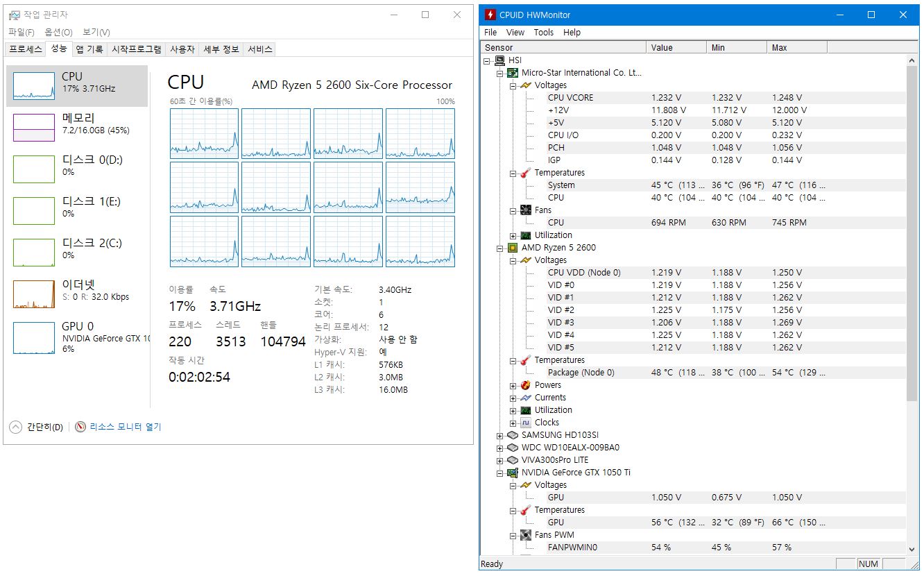This screenshot has height=576, width=924.
Task: Click the NVIDIA GeForce GTX 1050 Ti card icon
Action: (513, 473)
